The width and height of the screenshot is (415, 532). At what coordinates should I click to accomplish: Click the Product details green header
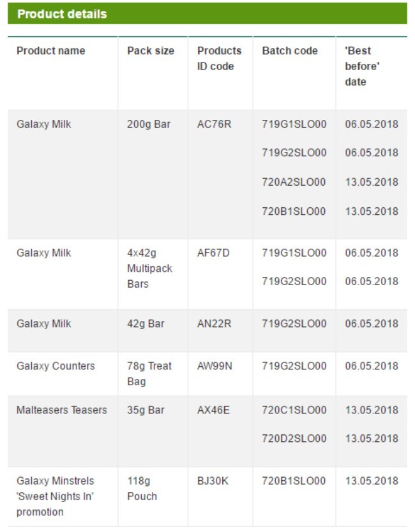pyautogui.click(x=207, y=13)
